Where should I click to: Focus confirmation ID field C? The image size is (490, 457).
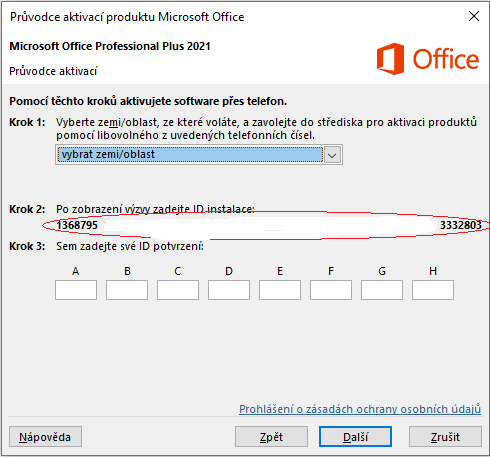pyautogui.click(x=178, y=290)
